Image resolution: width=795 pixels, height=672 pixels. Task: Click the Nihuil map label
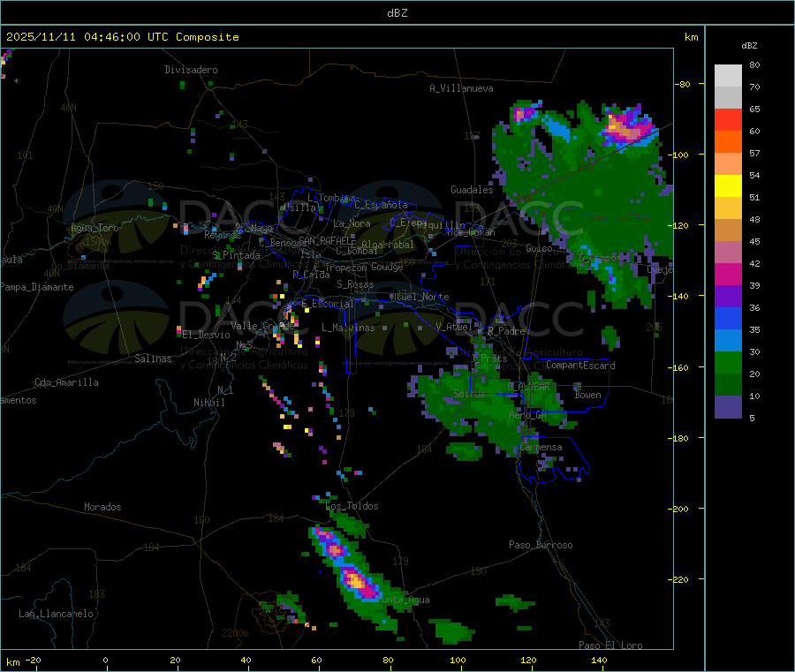208,403
